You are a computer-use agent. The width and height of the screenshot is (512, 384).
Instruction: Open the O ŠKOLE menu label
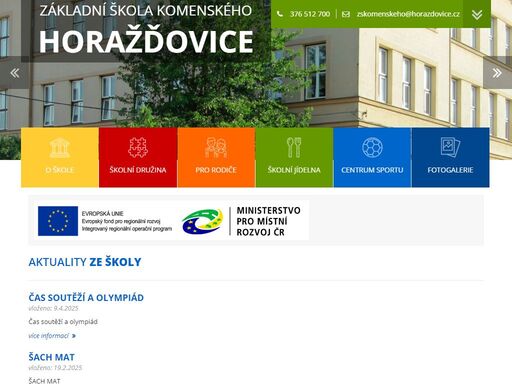(60, 170)
